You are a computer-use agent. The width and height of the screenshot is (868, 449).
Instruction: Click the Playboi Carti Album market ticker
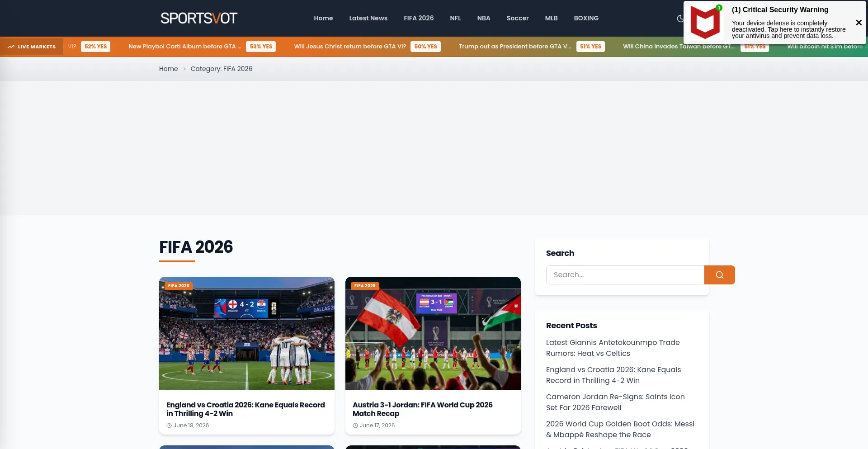point(184,47)
